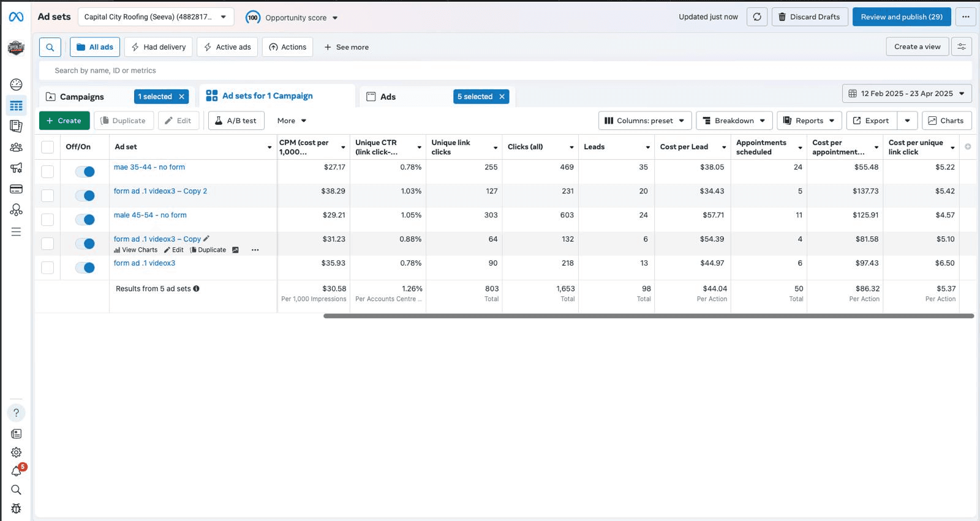The width and height of the screenshot is (980, 521).
Task: Click the horizontal table scrollbar
Action: [649, 316]
